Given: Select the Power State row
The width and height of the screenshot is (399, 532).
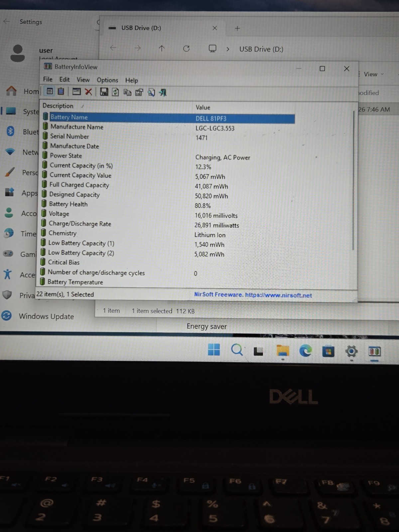Looking at the screenshot, I should tap(168, 156).
